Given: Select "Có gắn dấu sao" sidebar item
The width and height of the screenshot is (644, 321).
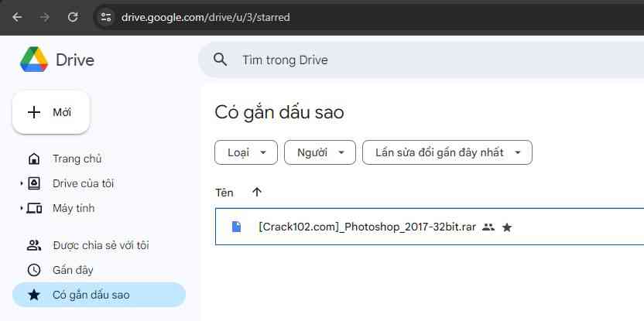Looking at the screenshot, I should pos(99,295).
